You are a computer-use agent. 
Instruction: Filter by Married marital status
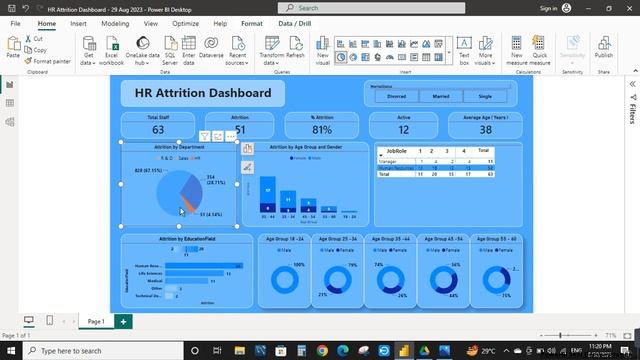pos(441,96)
